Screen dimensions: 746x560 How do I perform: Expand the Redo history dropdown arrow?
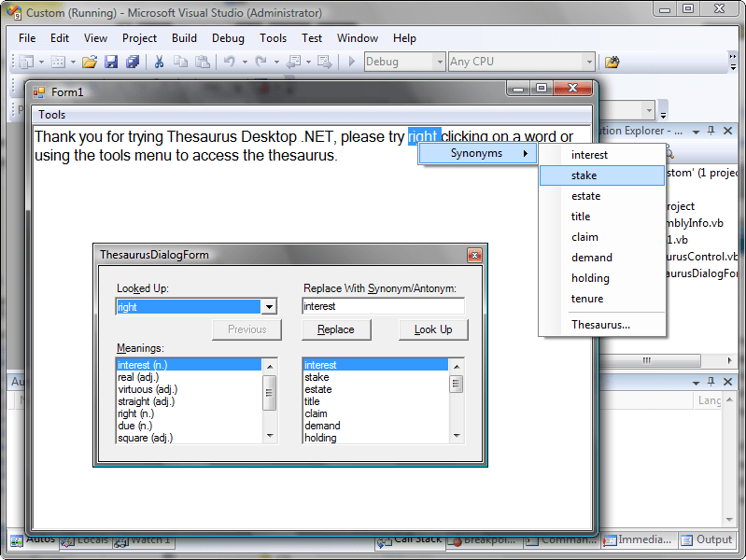point(276,62)
